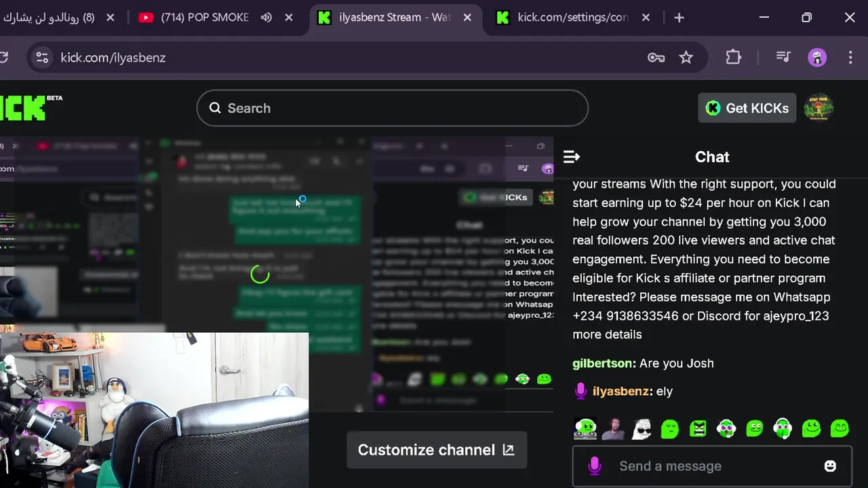Insert the tongue-out headphone blob emote

[x=726, y=428]
